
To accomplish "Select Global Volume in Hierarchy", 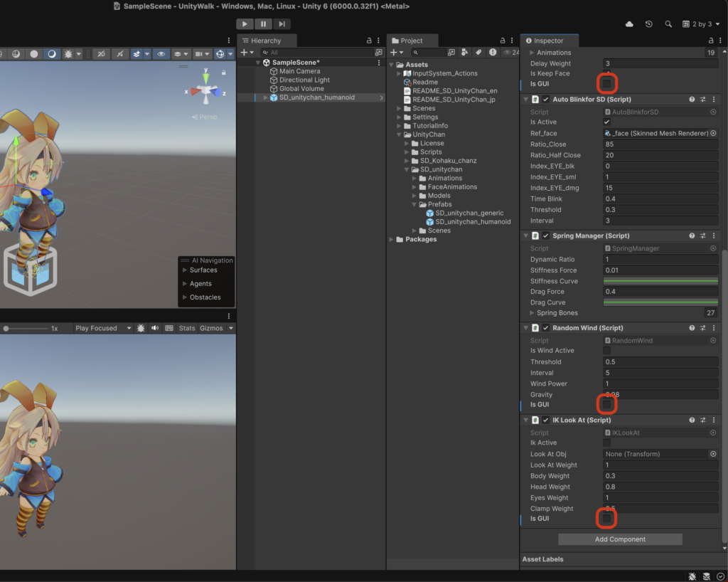I will point(301,89).
